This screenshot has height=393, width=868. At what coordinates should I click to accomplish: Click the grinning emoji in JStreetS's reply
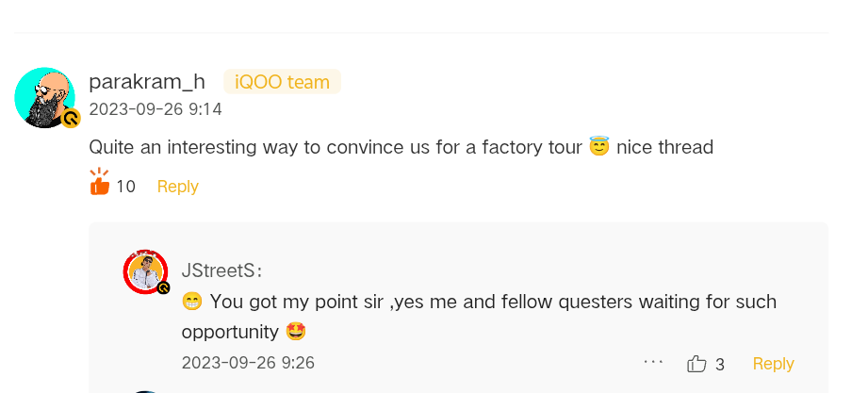(x=192, y=302)
